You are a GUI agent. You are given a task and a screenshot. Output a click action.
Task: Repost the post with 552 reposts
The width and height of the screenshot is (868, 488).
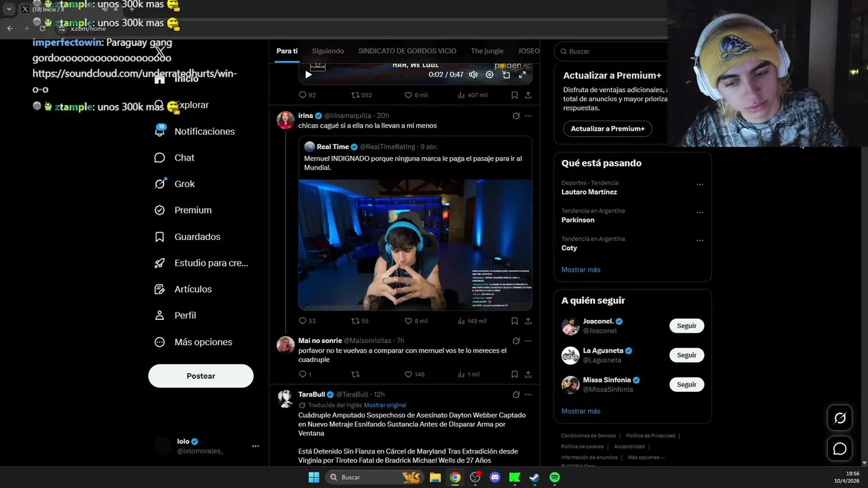361,95
